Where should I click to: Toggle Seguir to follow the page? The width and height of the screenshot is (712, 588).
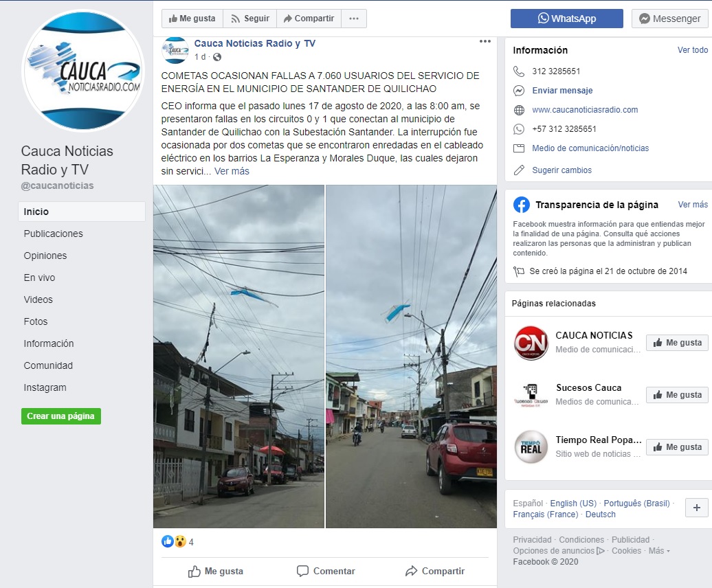(249, 19)
